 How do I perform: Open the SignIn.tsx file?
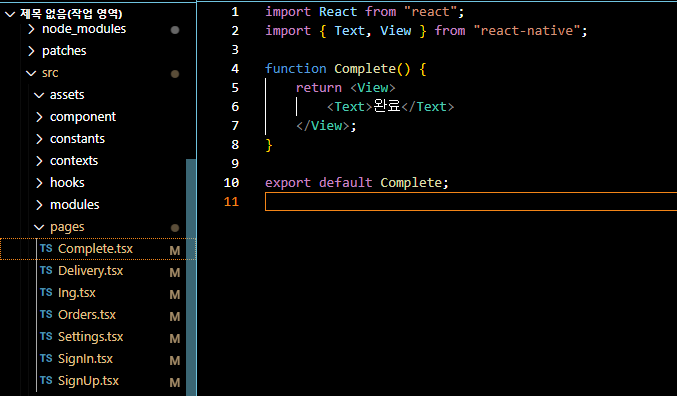85,359
